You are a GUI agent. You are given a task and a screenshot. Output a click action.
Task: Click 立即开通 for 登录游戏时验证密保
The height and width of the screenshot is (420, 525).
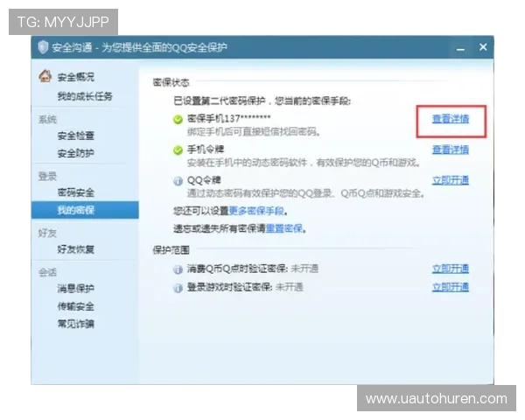[451, 287]
